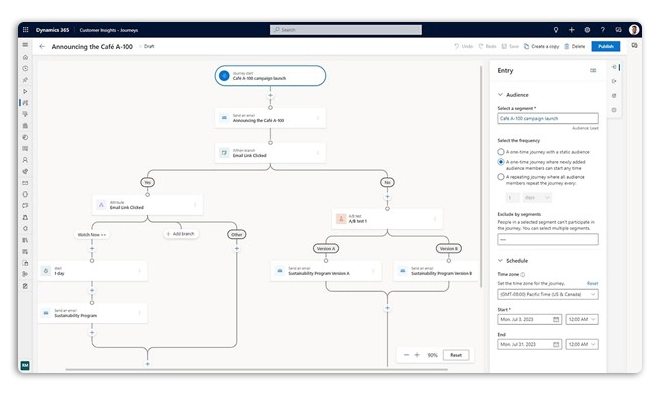660x395 pixels.
Task: Click the Add branch button
Action: tap(181, 234)
